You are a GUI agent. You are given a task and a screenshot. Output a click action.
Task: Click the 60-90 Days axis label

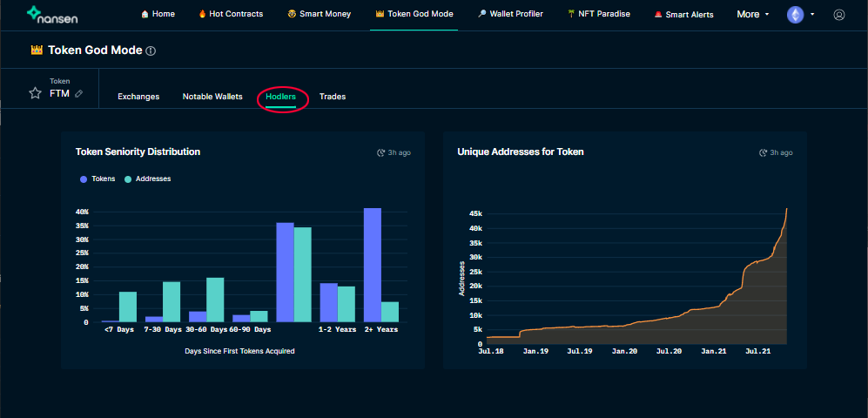(x=250, y=329)
